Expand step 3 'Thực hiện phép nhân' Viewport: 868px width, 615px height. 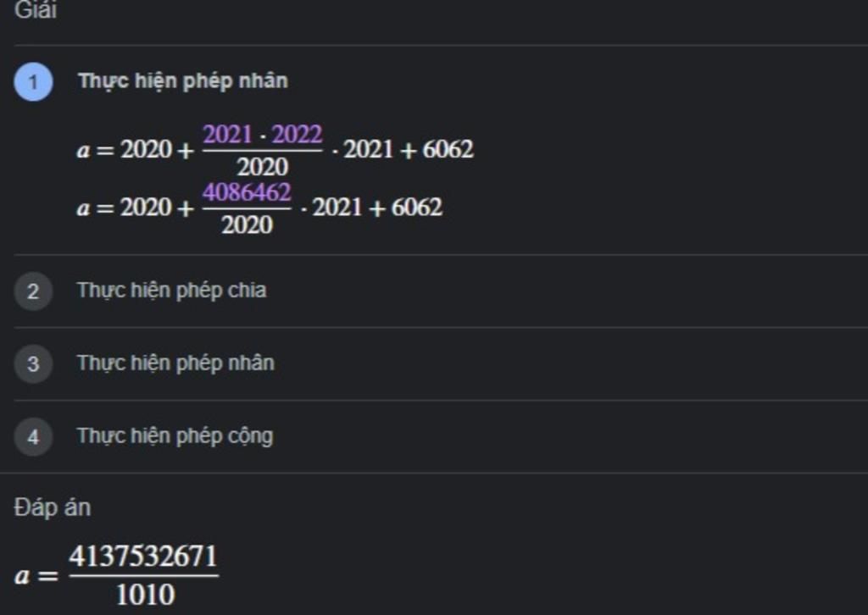point(175,363)
